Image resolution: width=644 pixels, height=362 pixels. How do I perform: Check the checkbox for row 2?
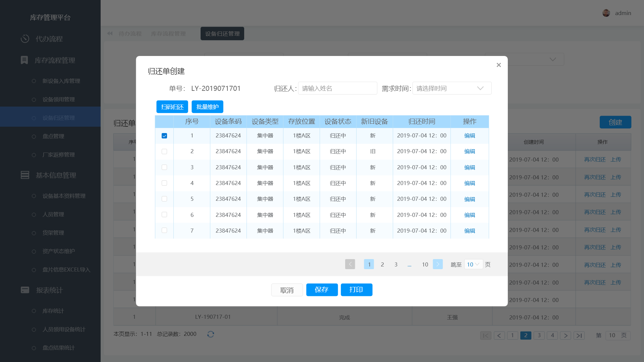tap(164, 152)
